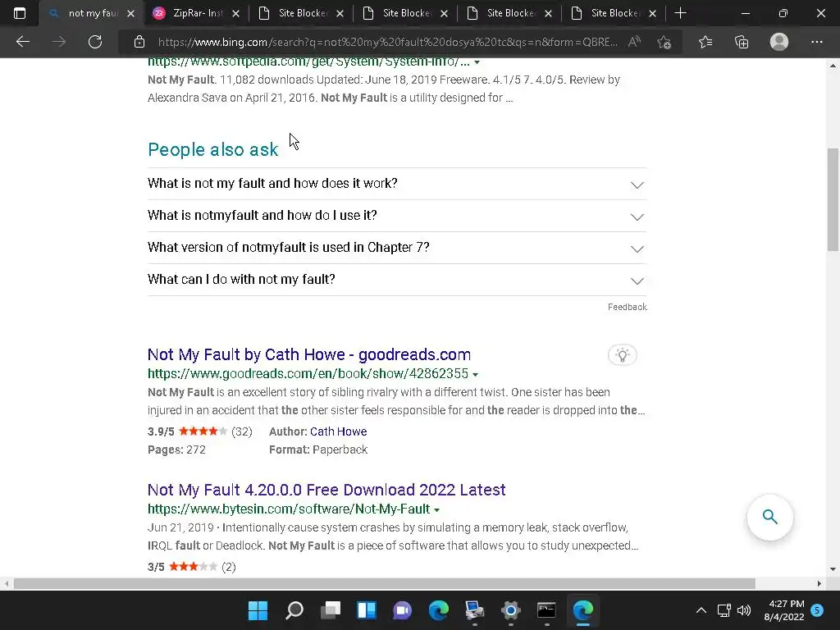Open Settings gear on taskbar
The width and height of the screenshot is (840, 630).
click(510, 610)
